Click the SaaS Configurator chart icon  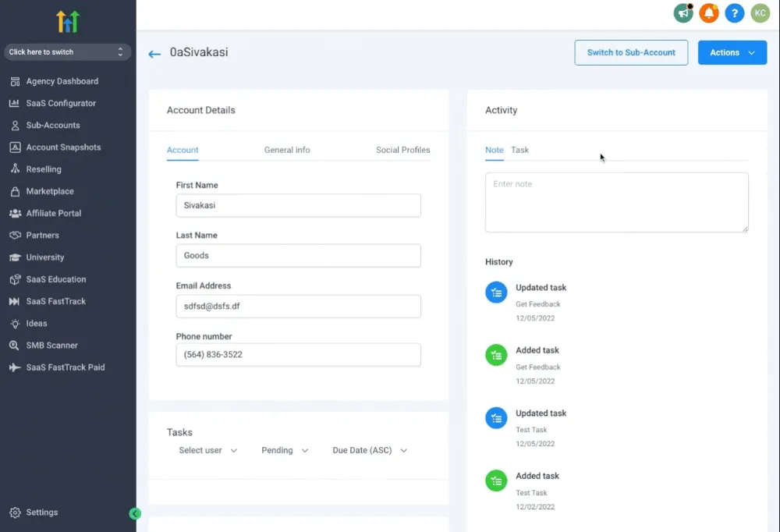click(x=14, y=103)
